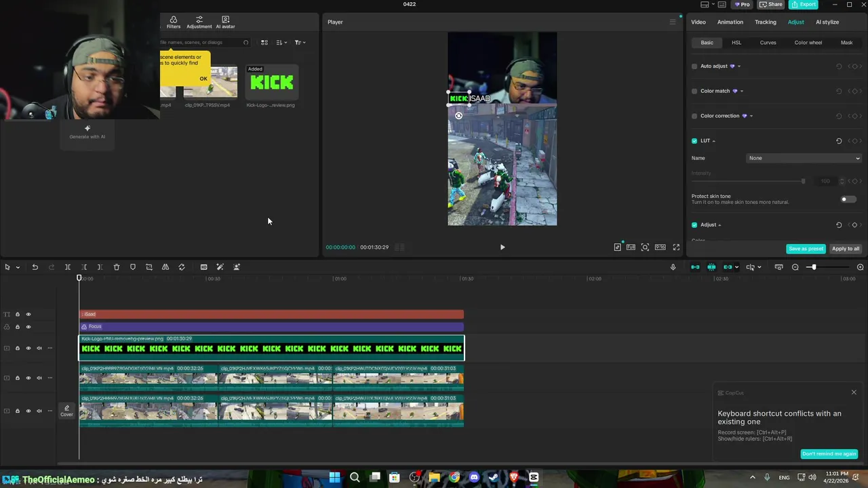Click Don't remind me again button
This screenshot has width=868, height=488.
pos(829,454)
